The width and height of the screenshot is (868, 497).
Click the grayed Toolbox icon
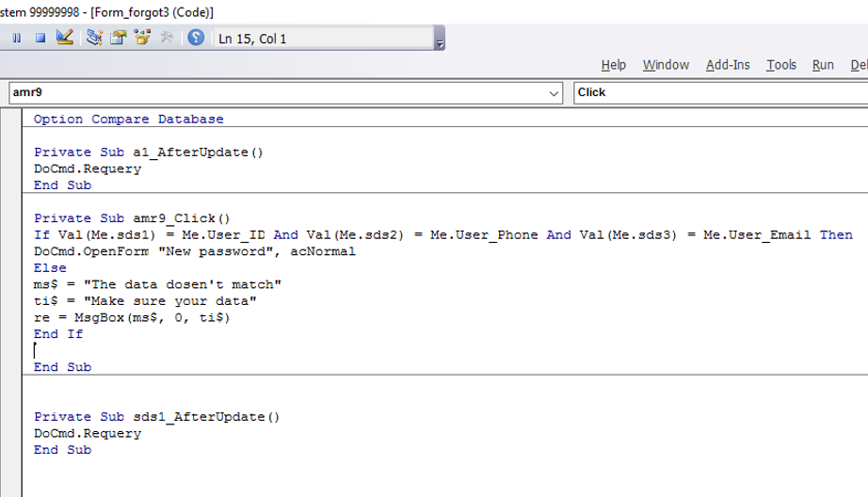(x=167, y=38)
